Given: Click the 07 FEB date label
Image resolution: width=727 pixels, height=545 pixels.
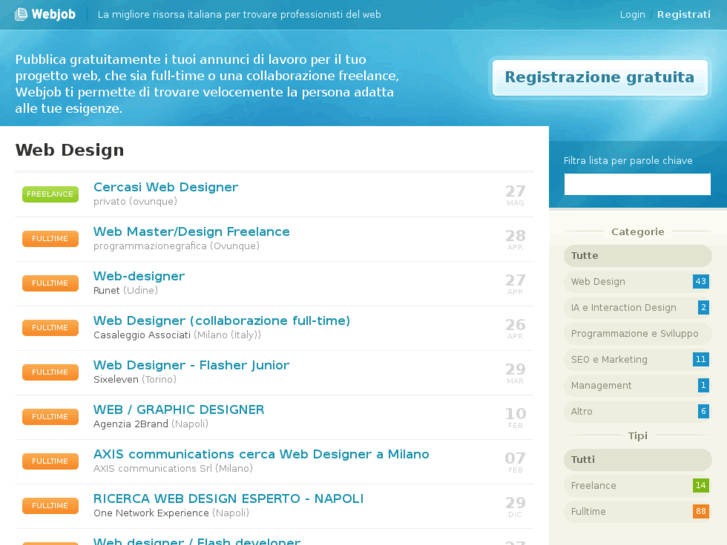Looking at the screenshot, I should [x=515, y=462].
